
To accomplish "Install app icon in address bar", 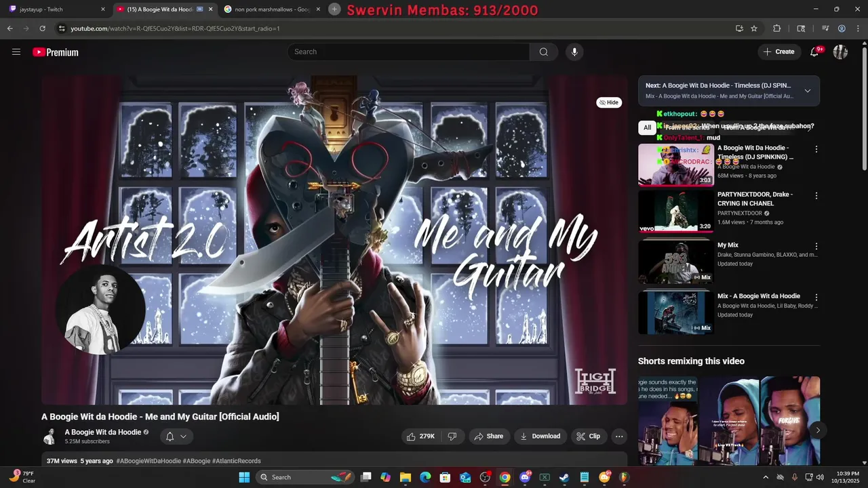I will pos(739,28).
